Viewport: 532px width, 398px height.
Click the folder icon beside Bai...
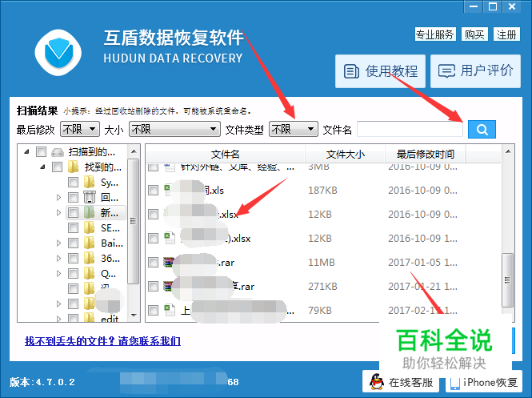pos(90,243)
